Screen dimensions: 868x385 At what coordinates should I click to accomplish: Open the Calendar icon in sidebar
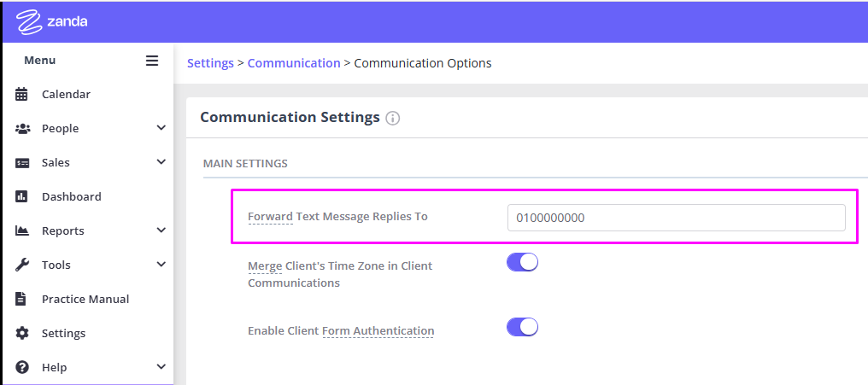click(x=21, y=95)
